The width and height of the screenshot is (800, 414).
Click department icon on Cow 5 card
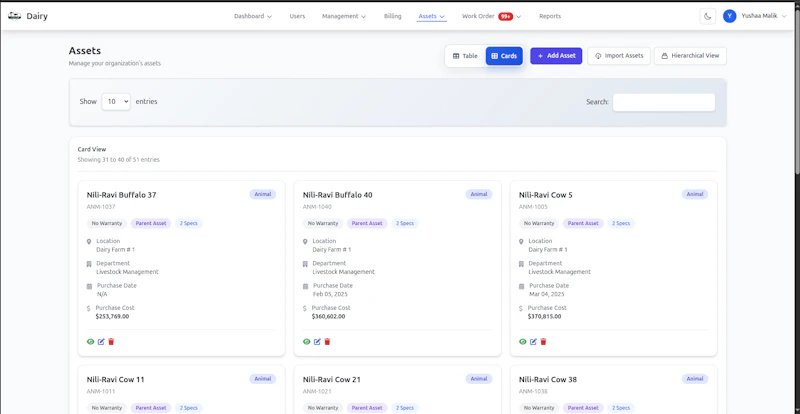click(x=521, y=264)
